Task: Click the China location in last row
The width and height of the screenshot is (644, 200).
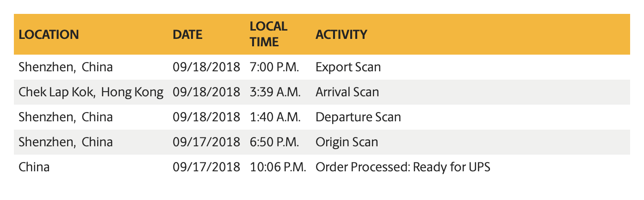Action: [34, 167]
